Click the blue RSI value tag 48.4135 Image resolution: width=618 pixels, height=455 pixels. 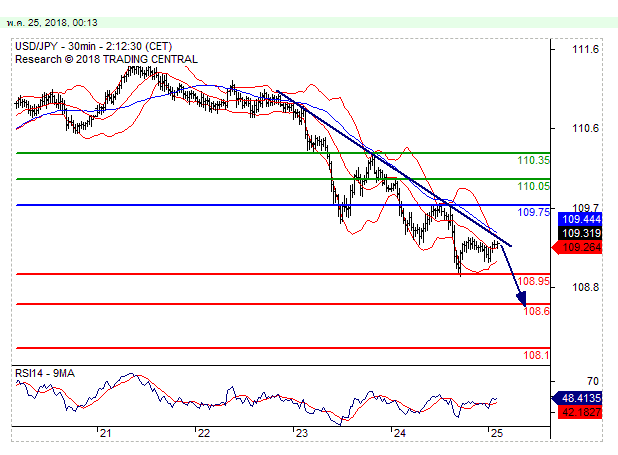[577, 398]
